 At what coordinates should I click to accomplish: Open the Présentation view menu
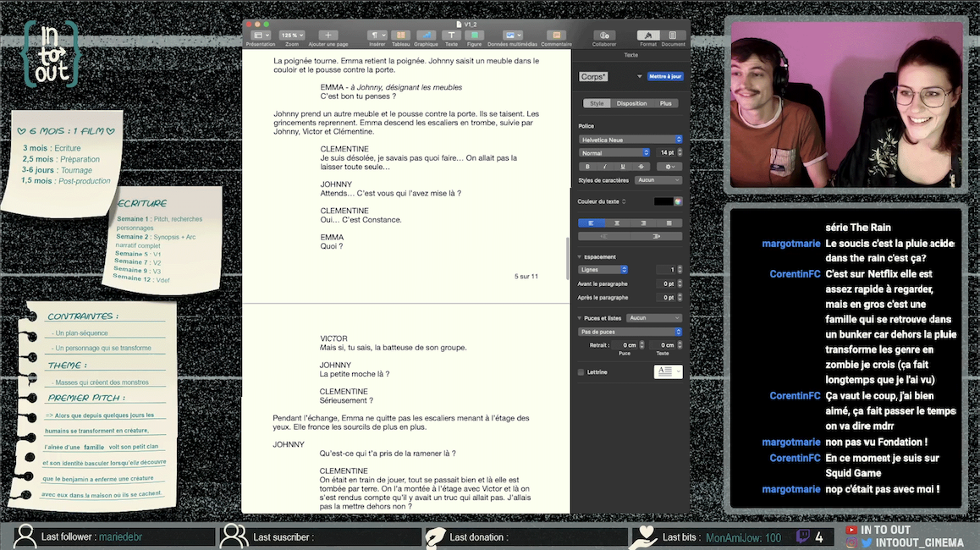261,36
